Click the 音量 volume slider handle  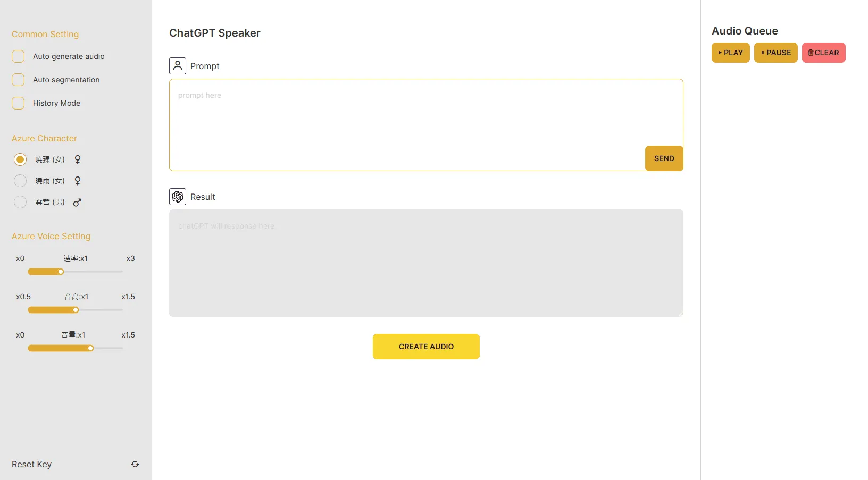(90, 348)
